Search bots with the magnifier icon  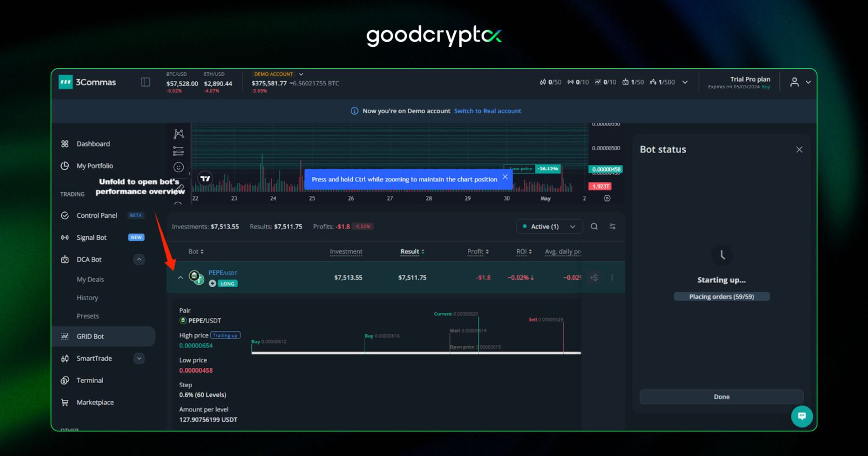point(594,227)
